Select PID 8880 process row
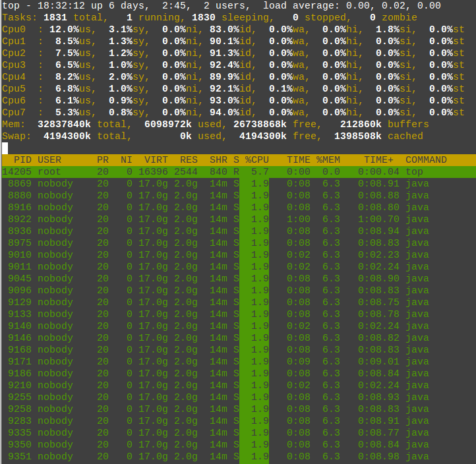The width and height of the screenshot is (476, 464). pyautogui.click(x=238, y=196)
